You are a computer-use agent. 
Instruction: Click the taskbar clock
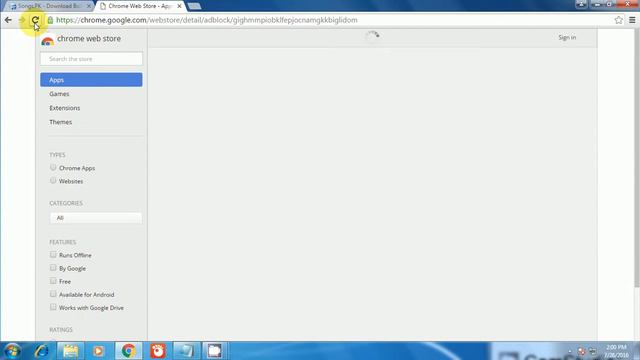(616, 351)
